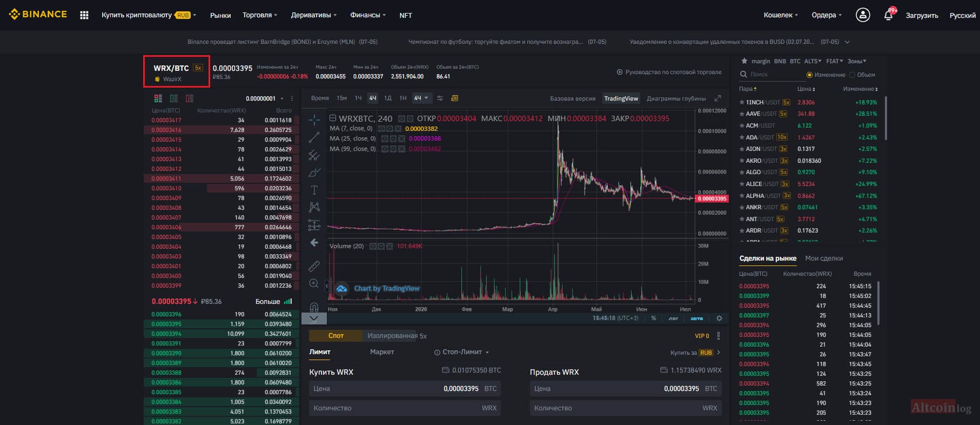This screenshot has width=980, height=425.
Task: Show only buy orders in order book
Action: pos(174,98)
